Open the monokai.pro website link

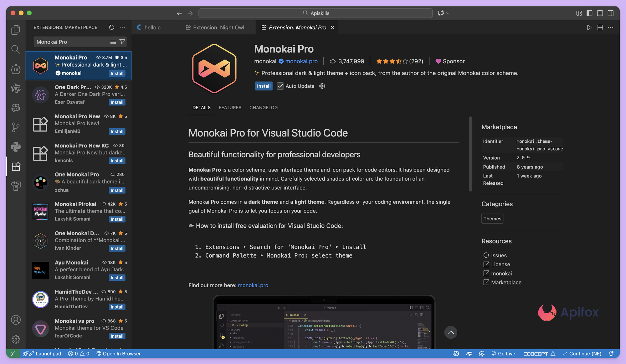301,61
